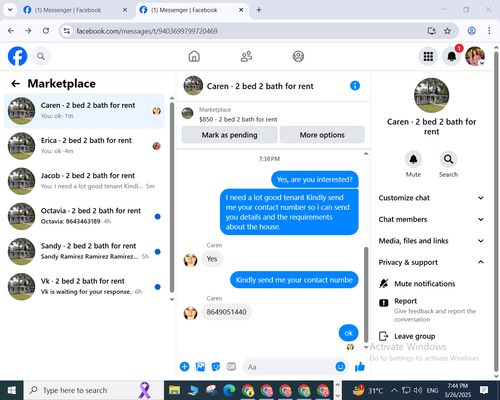This screenshot has width=500, height=400.
Task: Show hidden system tray icons
Action: [x=394, y=390]
